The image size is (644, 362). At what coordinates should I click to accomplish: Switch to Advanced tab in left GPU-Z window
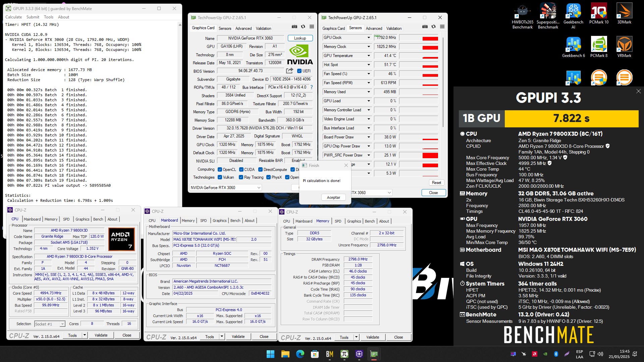(x=244, y=28)
